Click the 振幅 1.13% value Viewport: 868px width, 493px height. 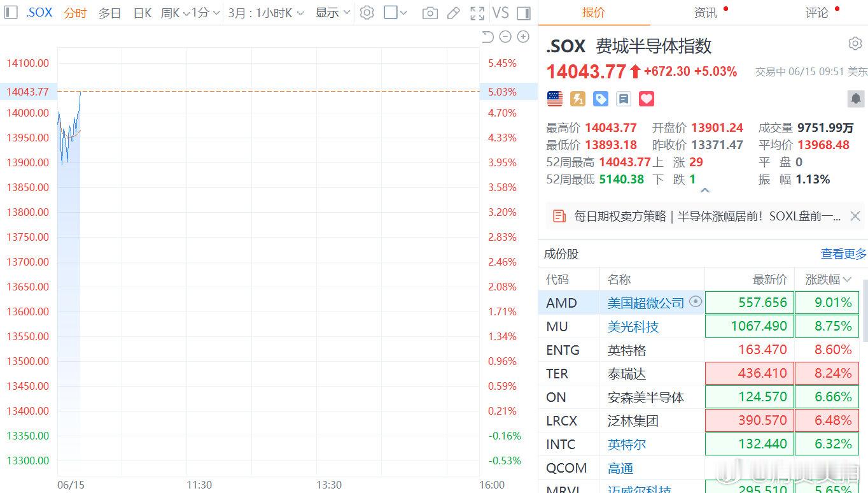(813, 180)
